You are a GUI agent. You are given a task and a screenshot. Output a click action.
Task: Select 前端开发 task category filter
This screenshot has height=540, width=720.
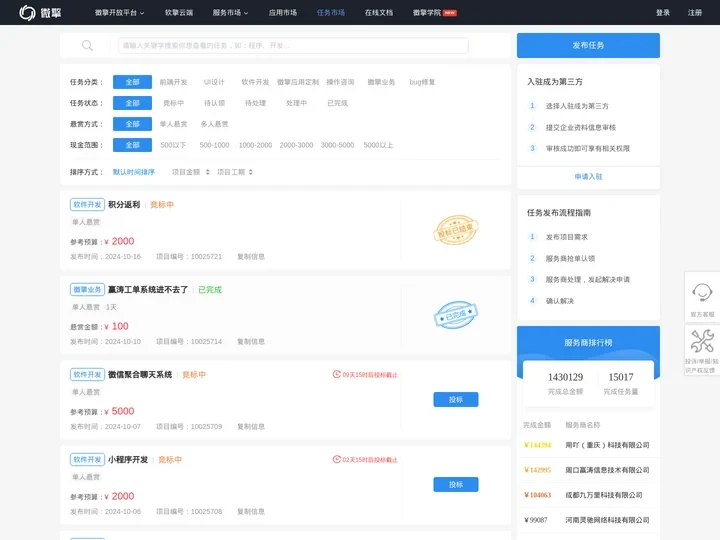click(173, 82)
